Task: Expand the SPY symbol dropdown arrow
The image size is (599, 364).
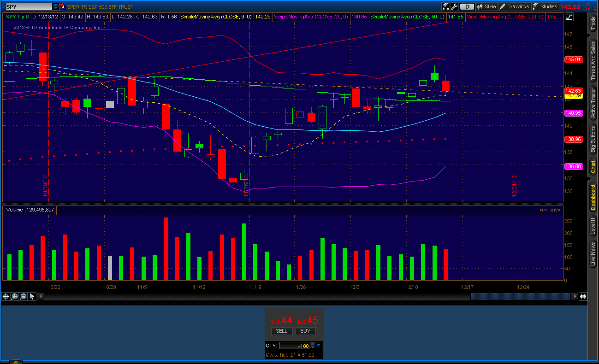Action: coord(56,6)
